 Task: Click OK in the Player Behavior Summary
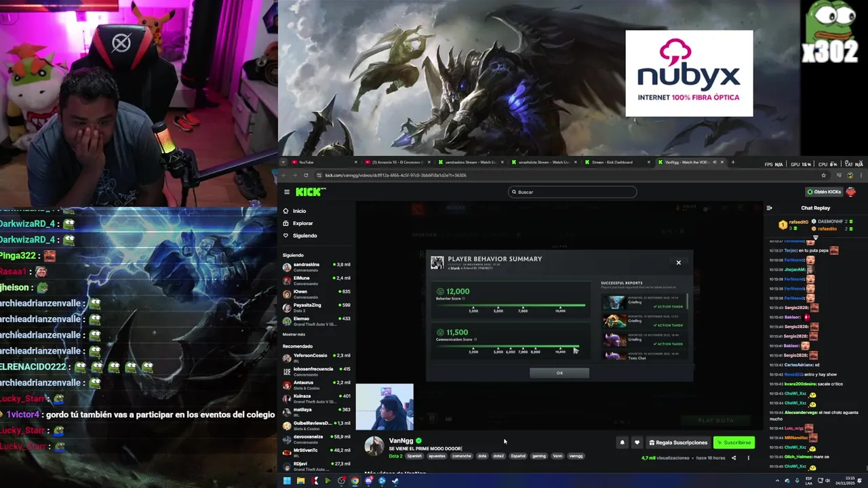tap(559, 373)
